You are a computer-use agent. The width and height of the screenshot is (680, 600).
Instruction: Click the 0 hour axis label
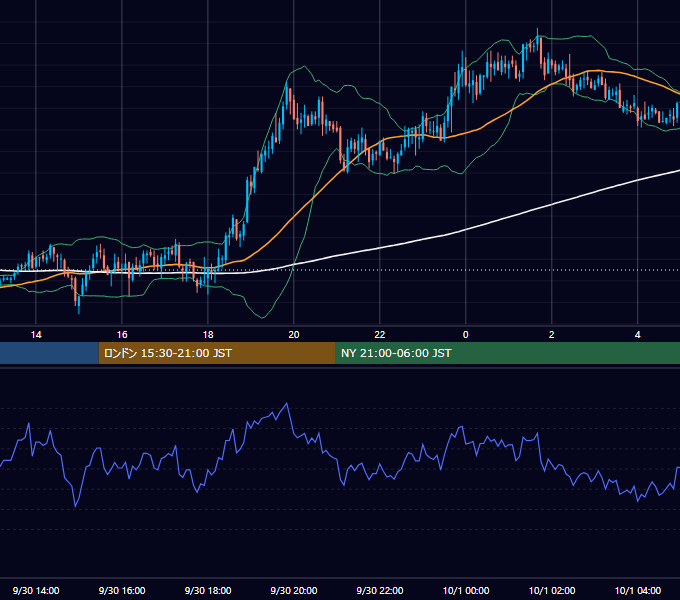tap(465, 335)
